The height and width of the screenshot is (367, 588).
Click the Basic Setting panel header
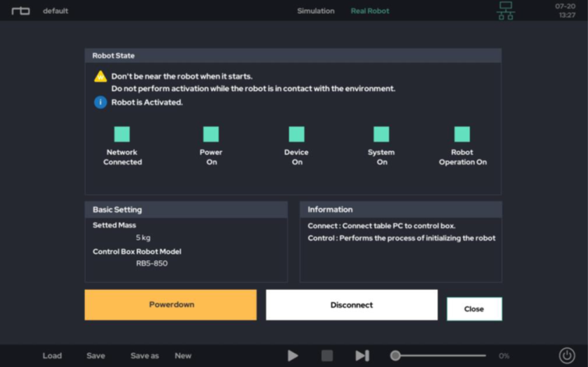click(186, 210)
